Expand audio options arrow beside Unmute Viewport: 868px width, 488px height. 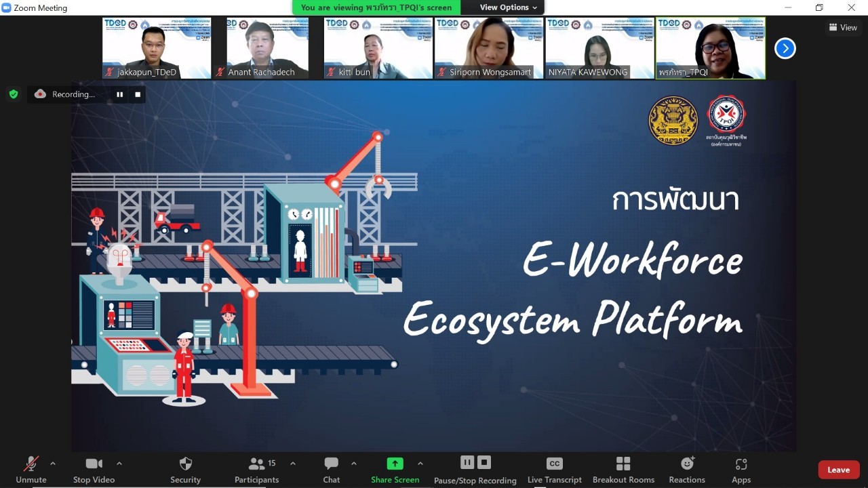click(53, 464)
